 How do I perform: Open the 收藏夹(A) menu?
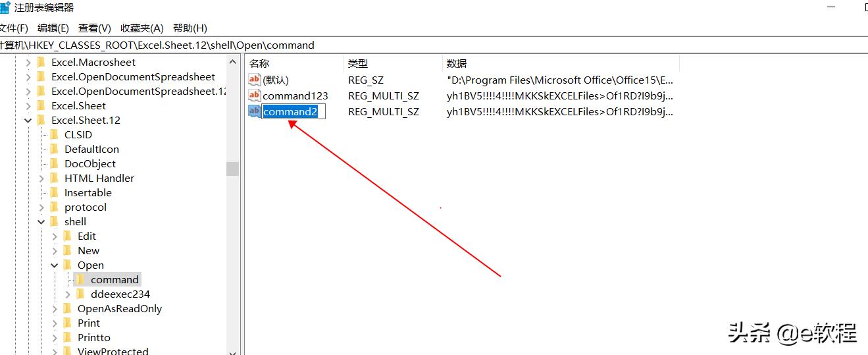(x=142, y=28)
